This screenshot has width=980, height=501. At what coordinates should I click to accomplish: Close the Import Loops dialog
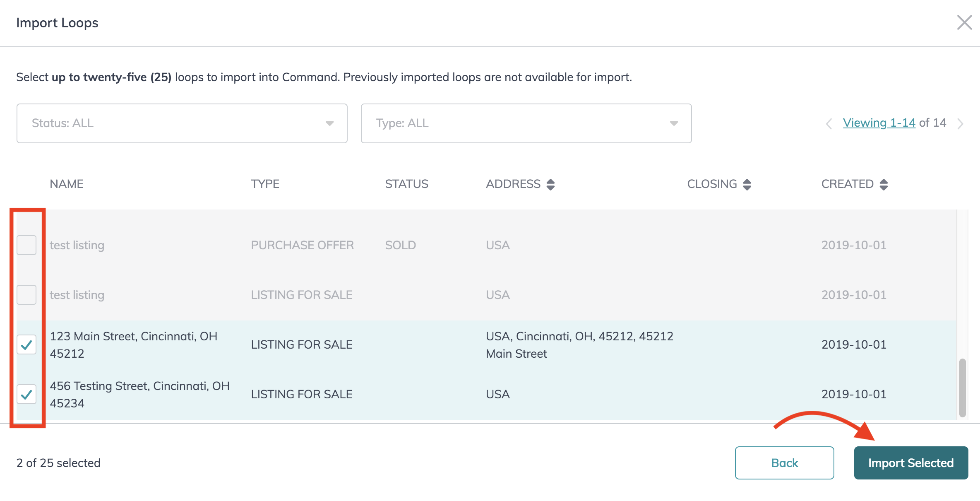[x=964, y=23]
